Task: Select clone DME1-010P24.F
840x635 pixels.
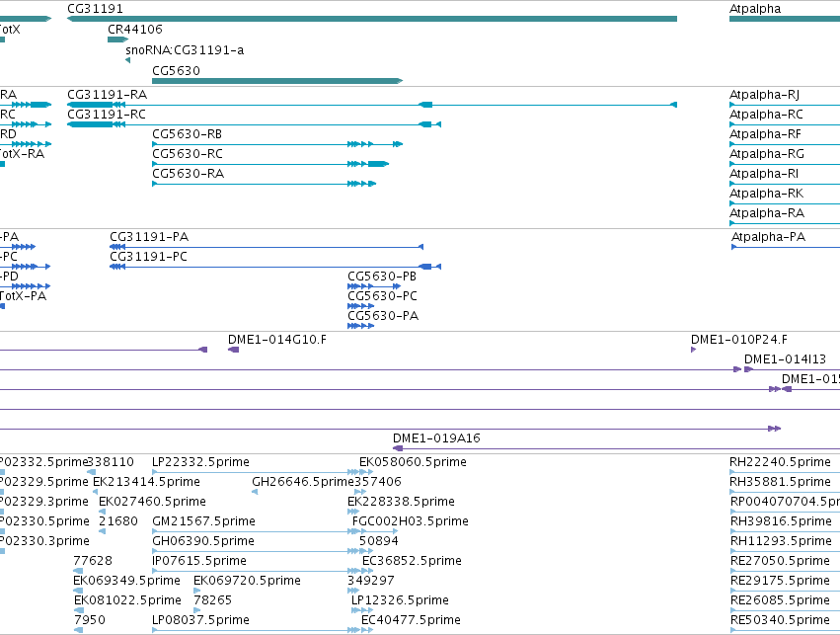Action: tap(738, 341)
